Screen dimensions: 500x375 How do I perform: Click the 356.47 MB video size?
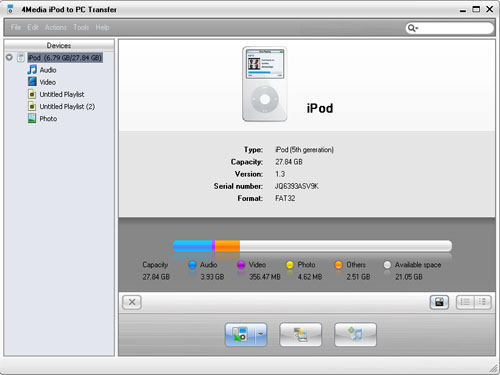[x=265, y=277]
